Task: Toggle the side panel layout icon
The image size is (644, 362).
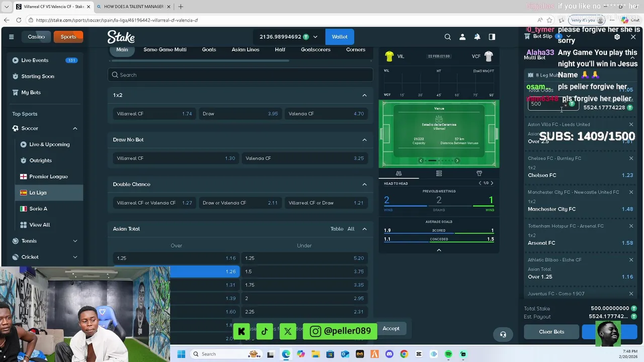Action: [x=492, y=37]
